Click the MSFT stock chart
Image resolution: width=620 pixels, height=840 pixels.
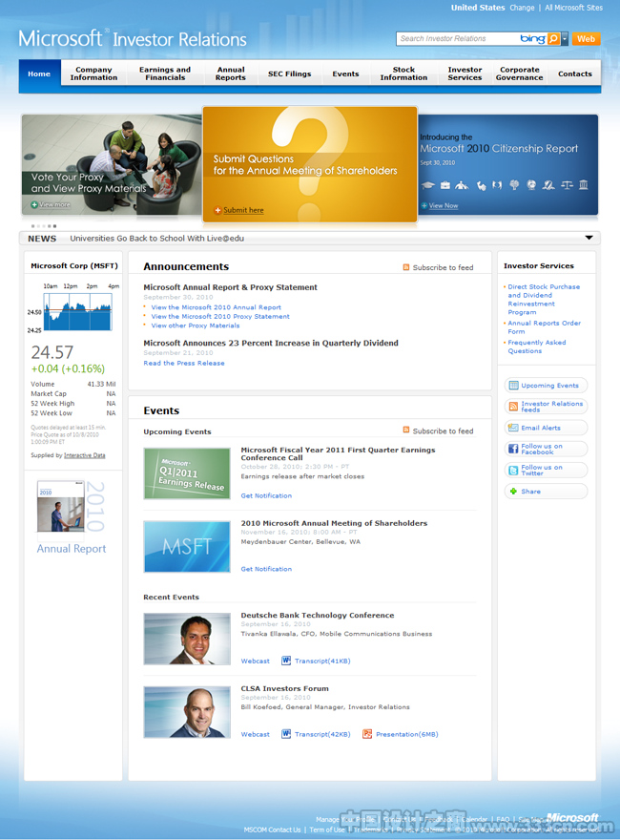77,312
